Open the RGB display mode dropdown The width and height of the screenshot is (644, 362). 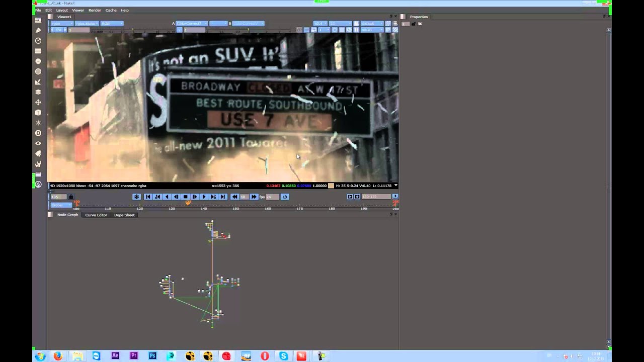(112, 24)
